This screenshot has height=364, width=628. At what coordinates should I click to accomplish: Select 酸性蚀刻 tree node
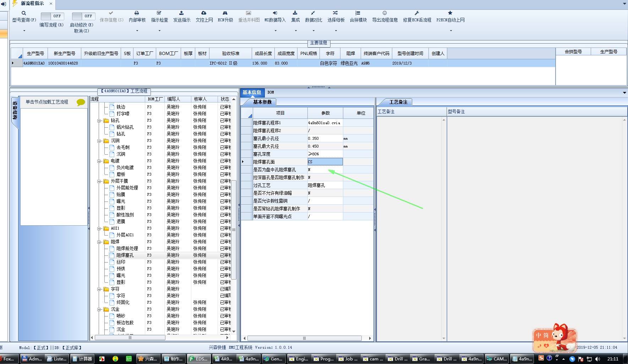[125, 215]
